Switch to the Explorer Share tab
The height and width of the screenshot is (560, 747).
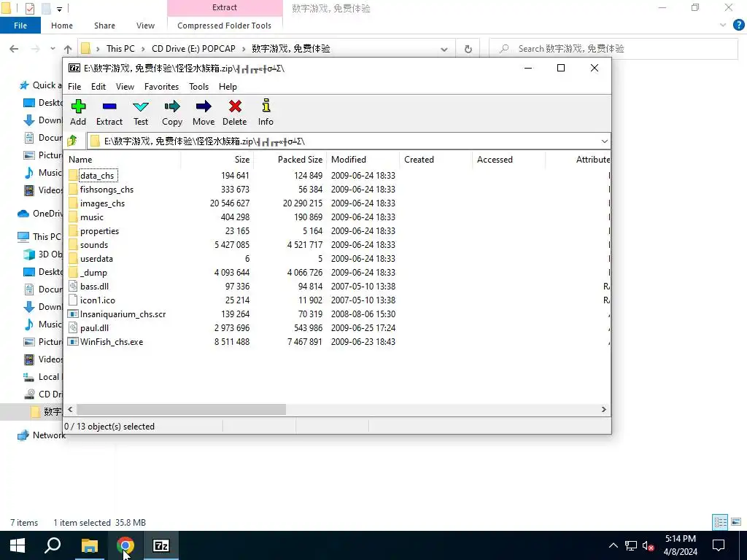click(104, 26)
